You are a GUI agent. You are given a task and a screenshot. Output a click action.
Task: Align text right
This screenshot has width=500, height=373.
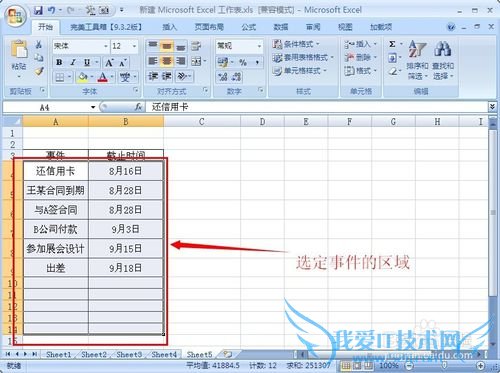181,61
